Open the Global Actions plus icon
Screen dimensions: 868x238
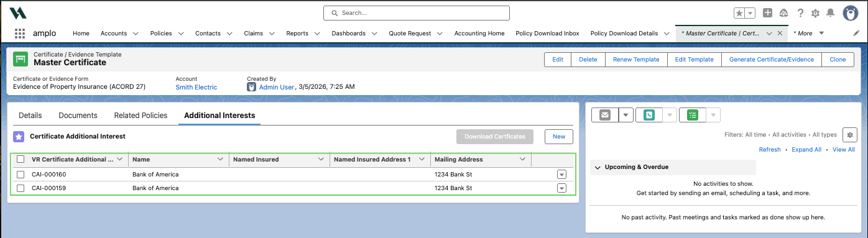tap(768, 12)
